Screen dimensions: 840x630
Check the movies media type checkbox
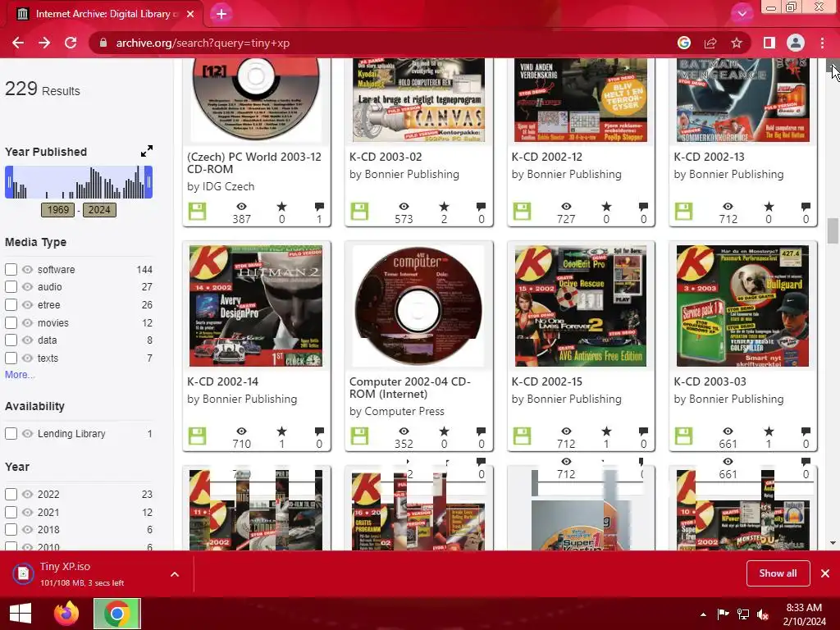coord(11,322)
